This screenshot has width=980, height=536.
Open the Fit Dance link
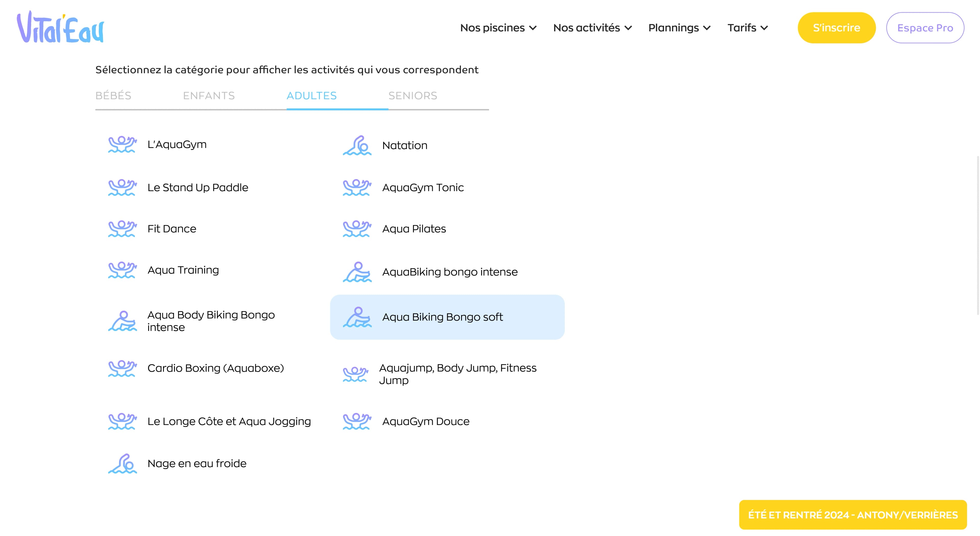(x=171, y=229)
